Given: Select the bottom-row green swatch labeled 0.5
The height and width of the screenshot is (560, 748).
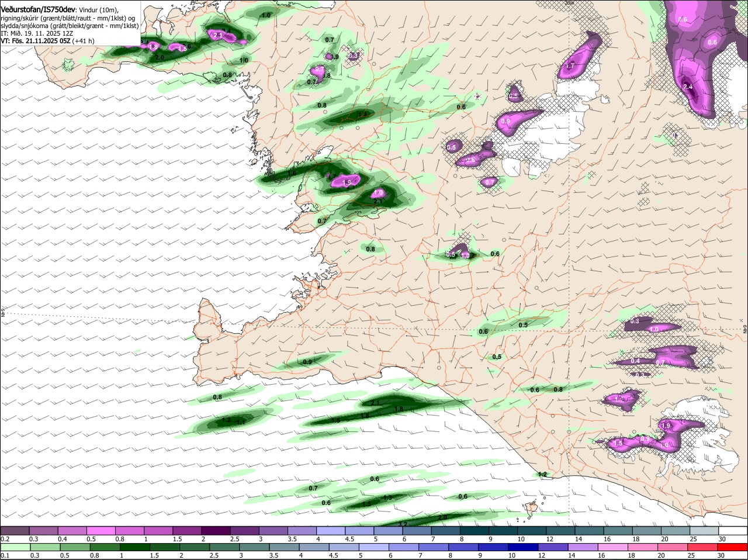Looking at the screenshot, I should 75,547.
